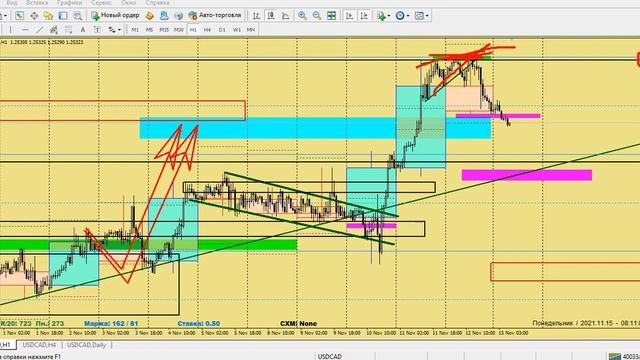
Task: Select the arrows objects tool
Action: (112, 30)
